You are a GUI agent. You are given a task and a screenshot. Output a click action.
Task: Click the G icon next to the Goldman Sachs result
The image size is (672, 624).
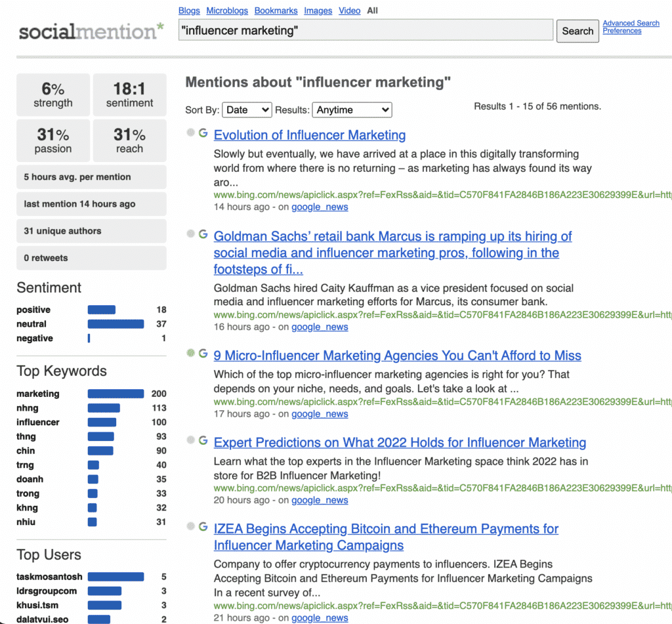(x=203, y=235)
